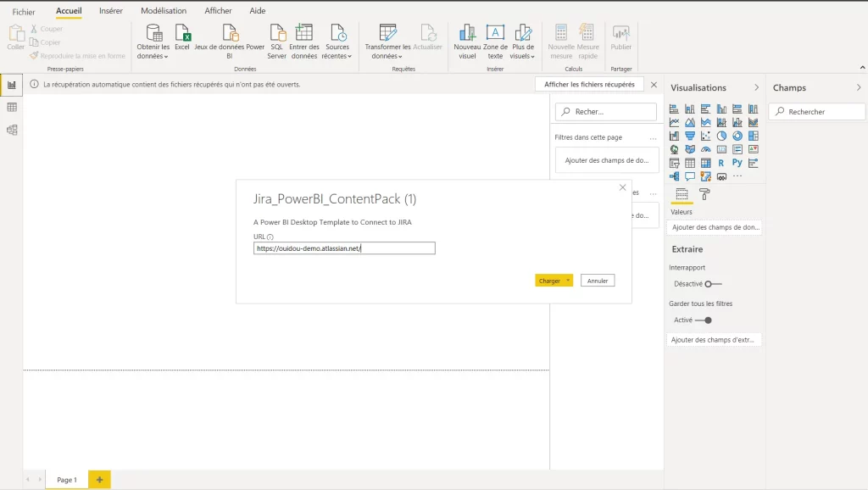Collapse the Champs pane chevron
Screen dimensions: 868x490
tap(859, 87)
